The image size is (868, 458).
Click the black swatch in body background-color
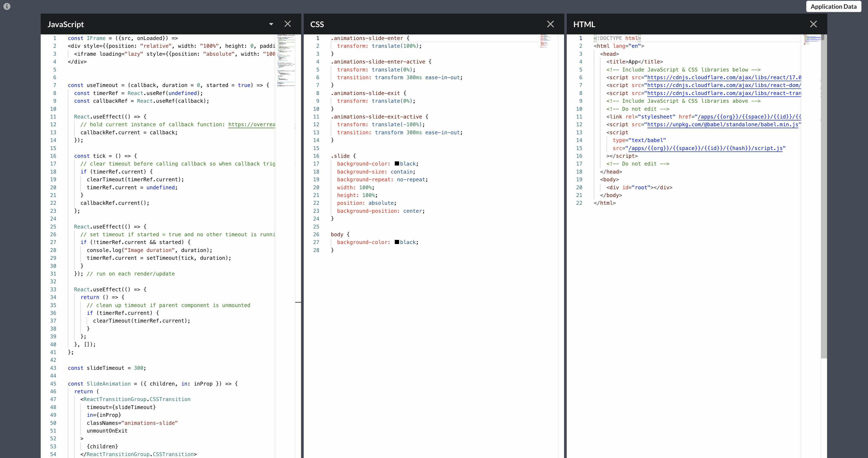[397, 242]
